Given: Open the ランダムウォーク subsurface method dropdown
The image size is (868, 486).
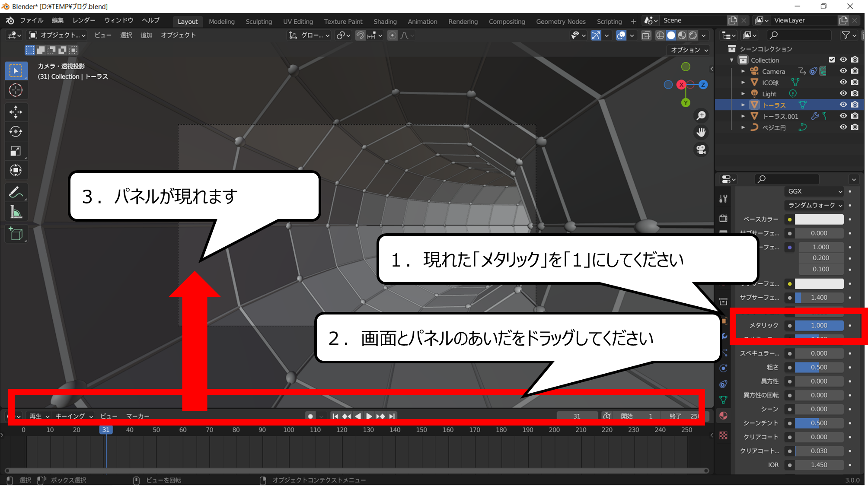Looking at the screenshot, I should [x=814, y=205].
